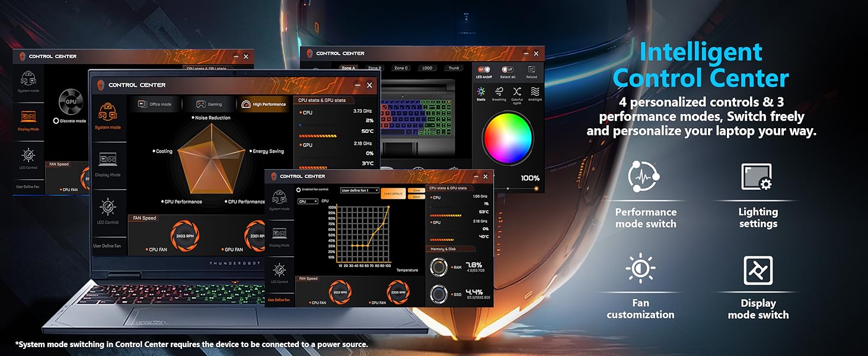Switch to the Gaming mode tab
The height and width of the screenshot is (356, 868).
209,104
